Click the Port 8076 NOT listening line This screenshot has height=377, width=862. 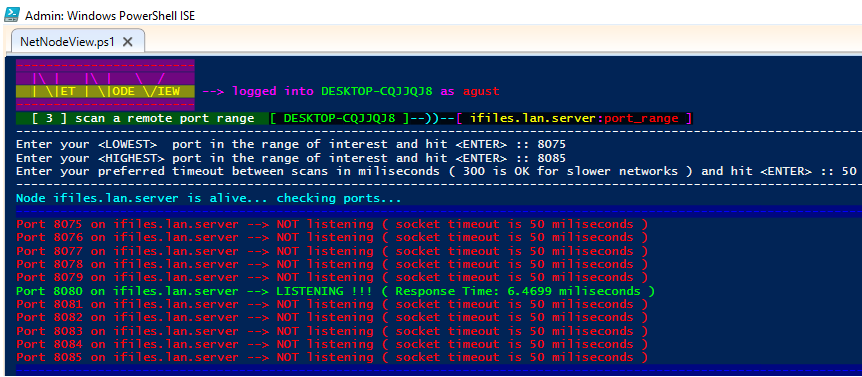[x=332, y=237]
